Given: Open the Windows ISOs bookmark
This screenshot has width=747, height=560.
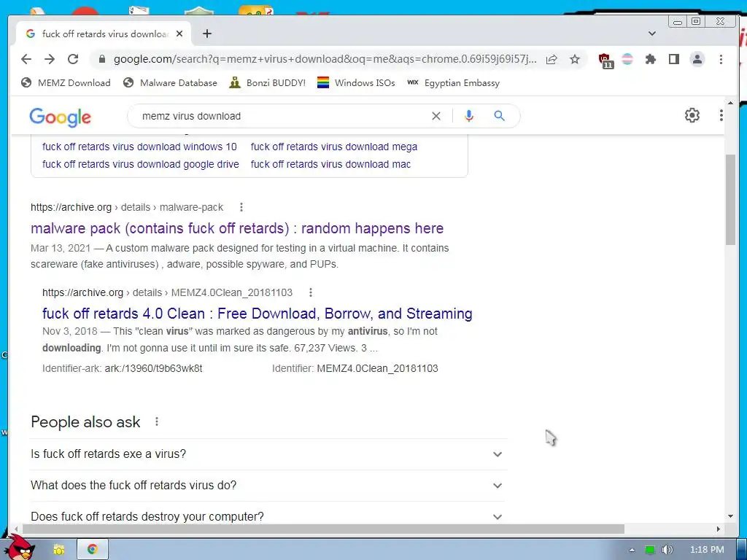Looking at the screenshot, I should click(356, 83).
